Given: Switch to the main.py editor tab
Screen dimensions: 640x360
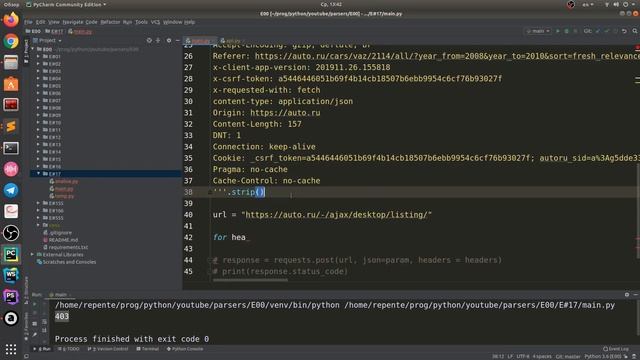Looking at the screenshot, I should [x=199, y=40].
